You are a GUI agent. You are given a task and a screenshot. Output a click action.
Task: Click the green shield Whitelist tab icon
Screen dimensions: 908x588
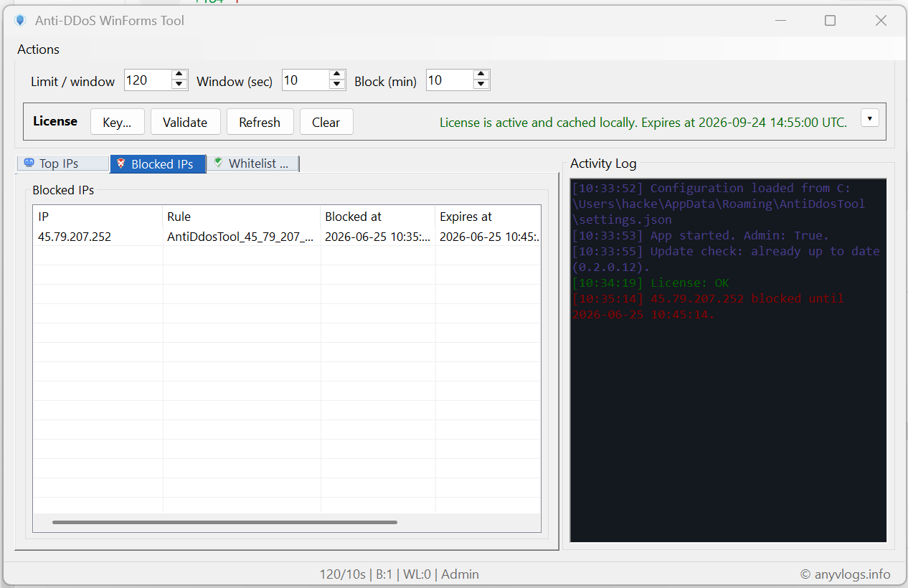point(218,163)
